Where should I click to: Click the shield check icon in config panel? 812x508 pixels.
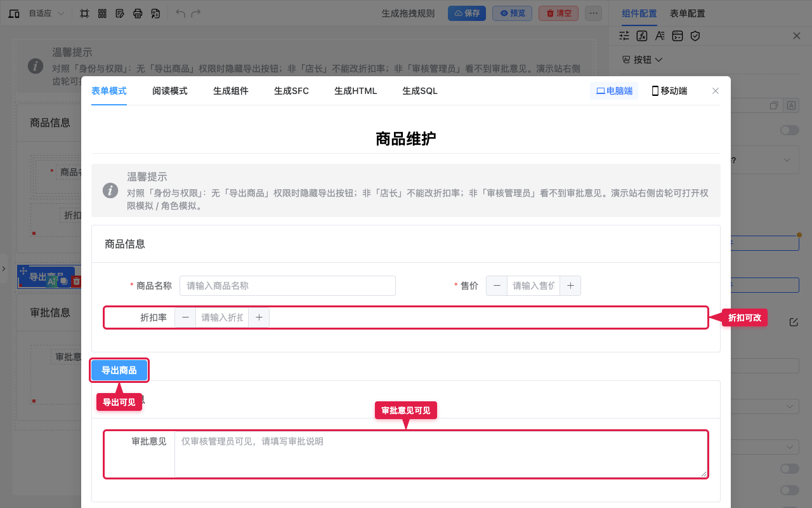point(695,36)
